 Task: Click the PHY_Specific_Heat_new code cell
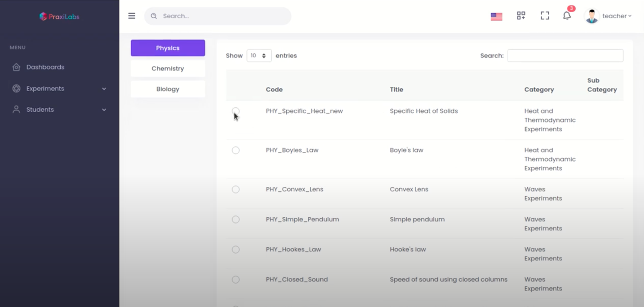point(304,111)
